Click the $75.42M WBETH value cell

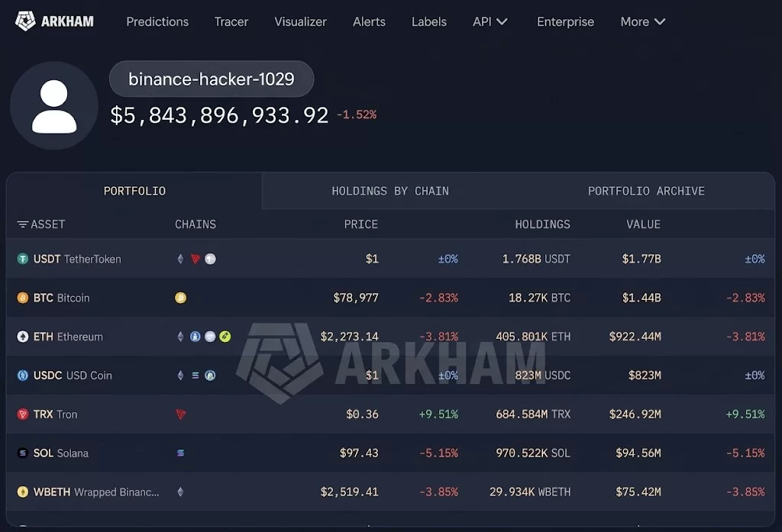[638, 492]
